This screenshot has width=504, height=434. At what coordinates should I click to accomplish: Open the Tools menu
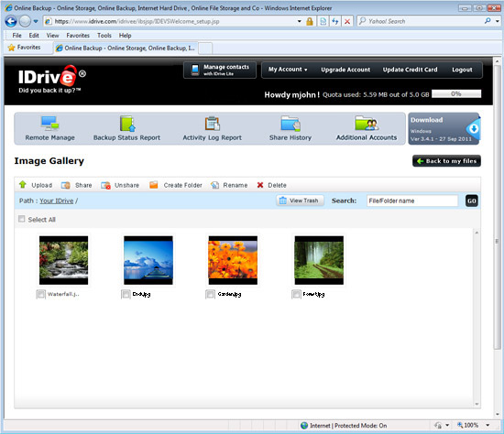pos(104,36)
